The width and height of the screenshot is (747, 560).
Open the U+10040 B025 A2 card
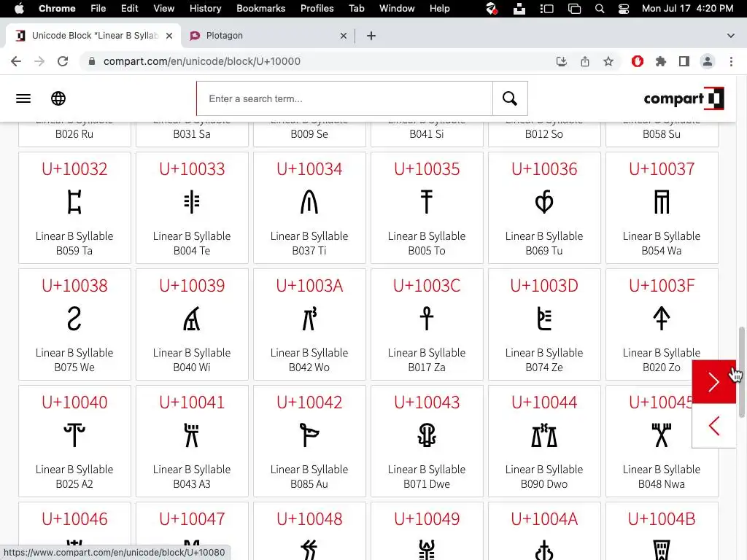(75, 441)
